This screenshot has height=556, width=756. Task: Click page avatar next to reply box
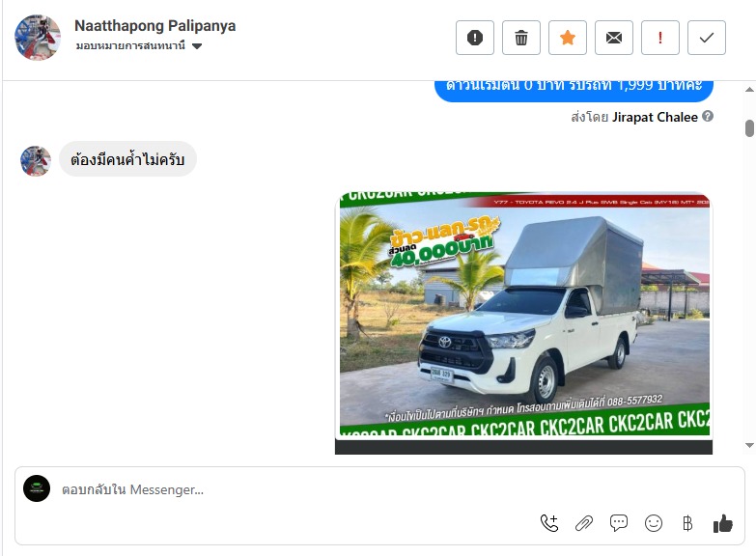pyautogui.click(x=37, y=488)
